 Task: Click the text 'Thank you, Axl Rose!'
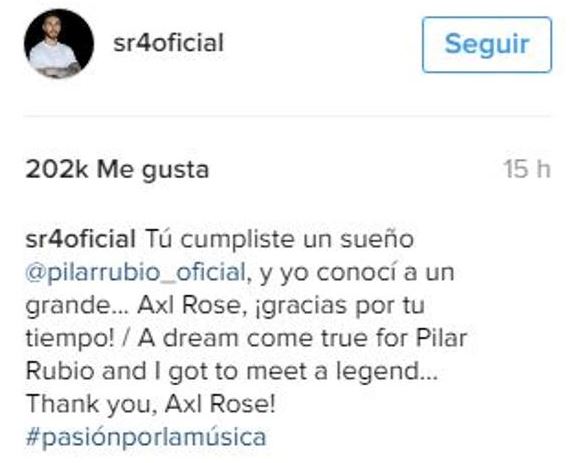[x=151, y=404]
